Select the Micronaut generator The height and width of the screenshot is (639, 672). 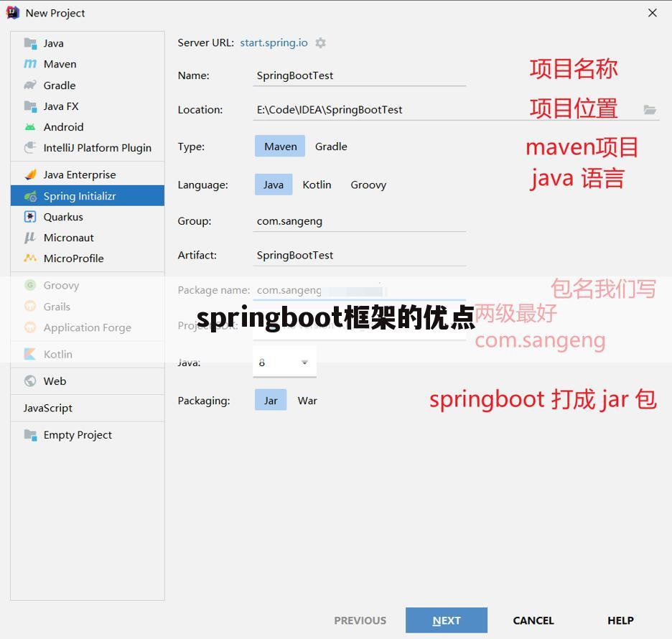[68, 237]
